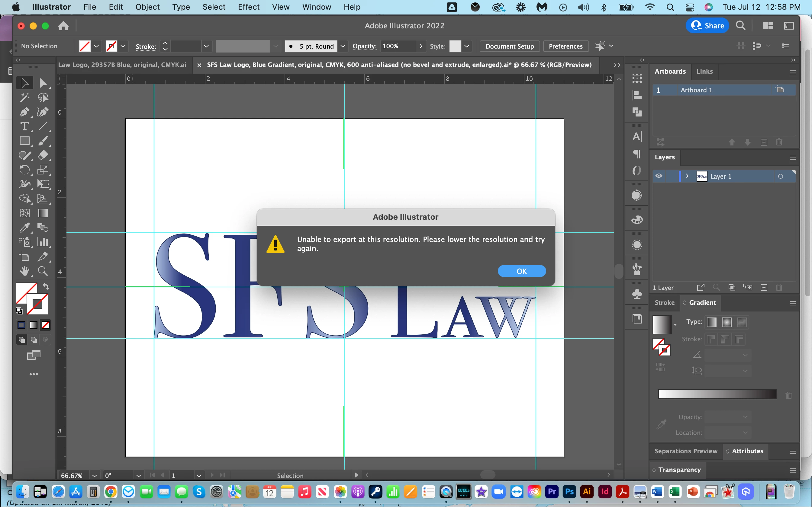Open Document Setup
812x507 pixels.
509,46
